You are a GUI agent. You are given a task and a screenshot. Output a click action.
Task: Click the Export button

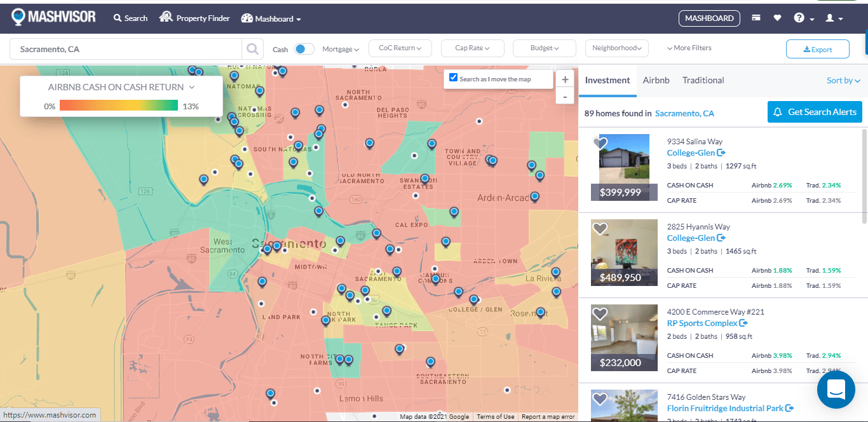tap(817, 50)
